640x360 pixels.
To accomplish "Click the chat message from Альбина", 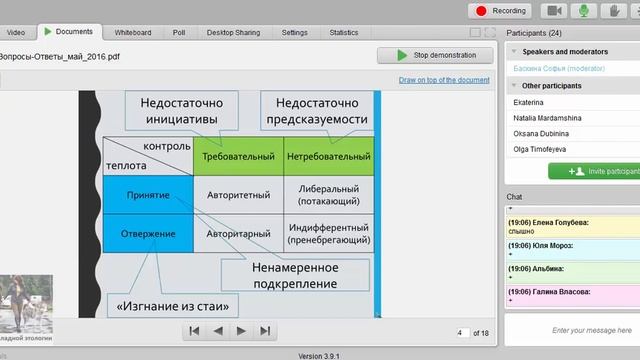I will [573, 273].
